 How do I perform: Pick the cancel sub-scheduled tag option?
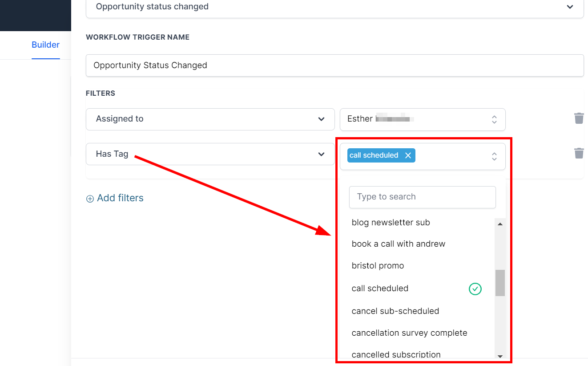click(x=395, y=311)
